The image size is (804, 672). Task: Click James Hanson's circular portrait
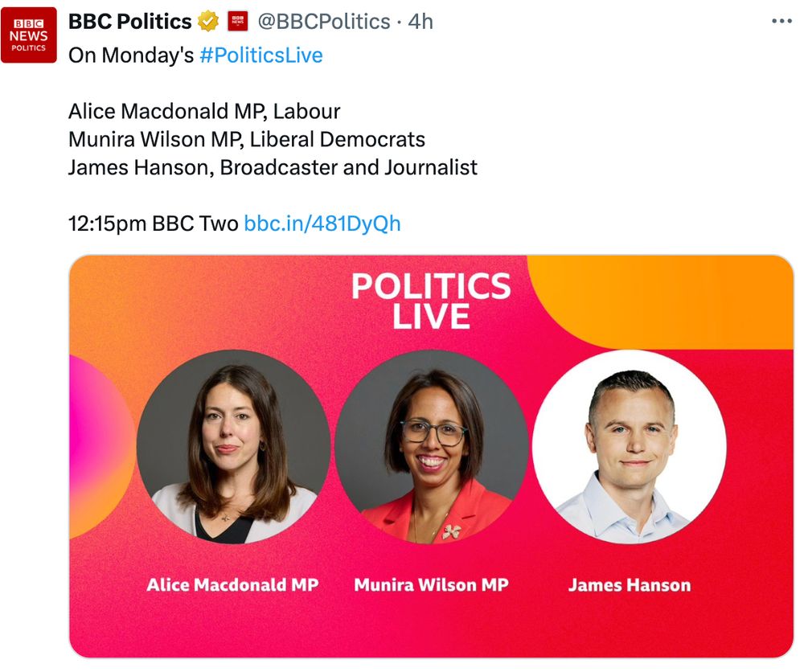[x=630, y=446]
